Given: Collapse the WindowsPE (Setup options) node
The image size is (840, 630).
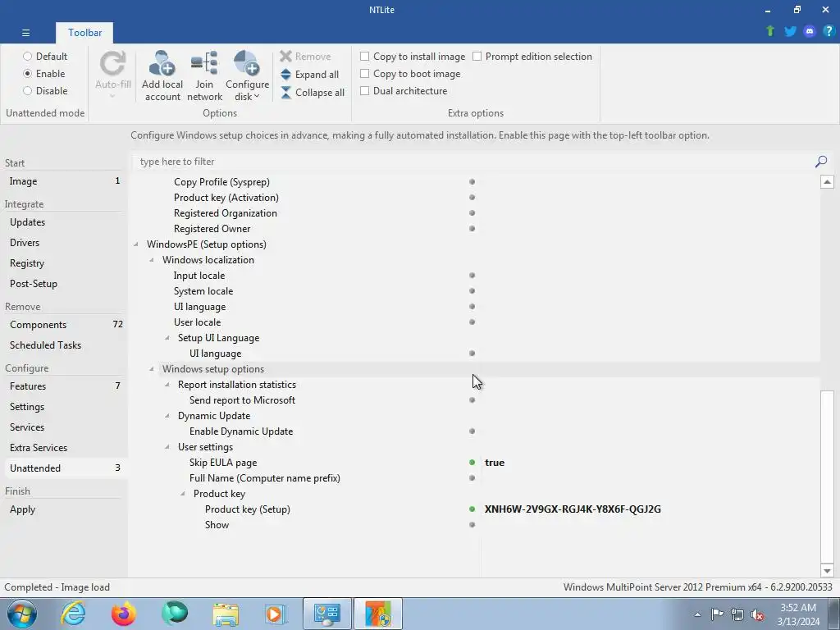Looking at the screenshot, I should click(136, 244).
